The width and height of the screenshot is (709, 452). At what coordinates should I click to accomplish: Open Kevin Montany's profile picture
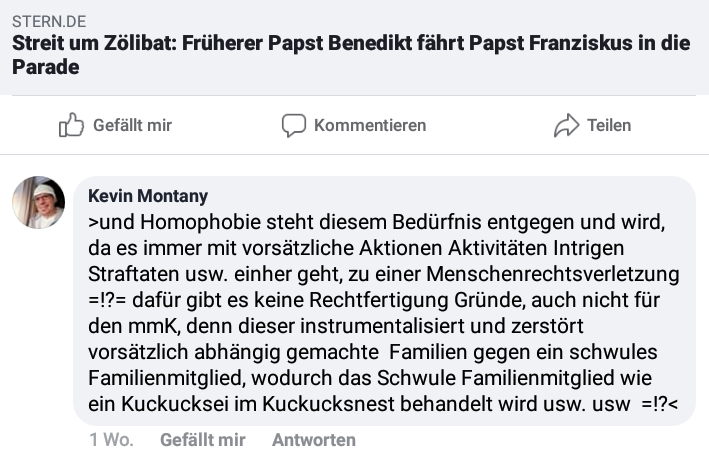click(38, 202)
